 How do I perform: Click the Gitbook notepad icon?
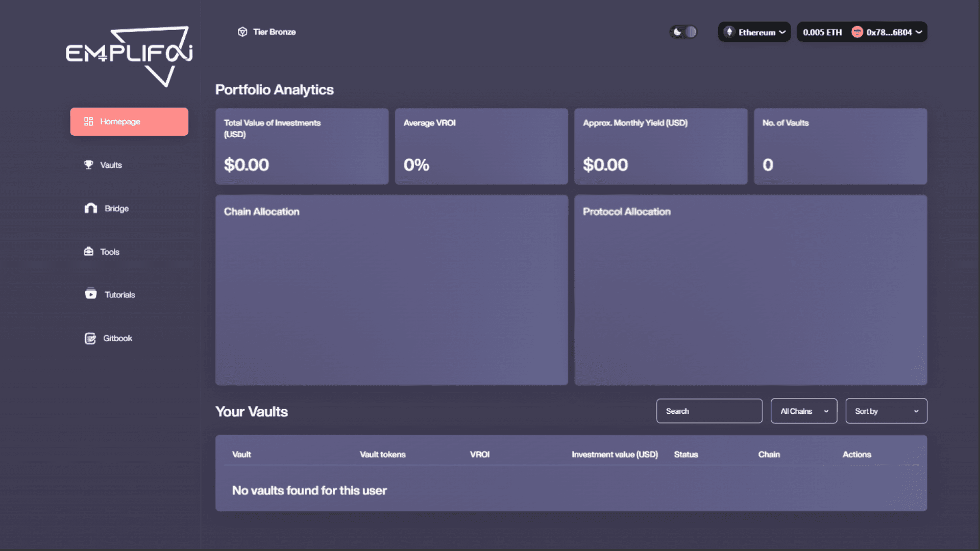pos(90,338)
